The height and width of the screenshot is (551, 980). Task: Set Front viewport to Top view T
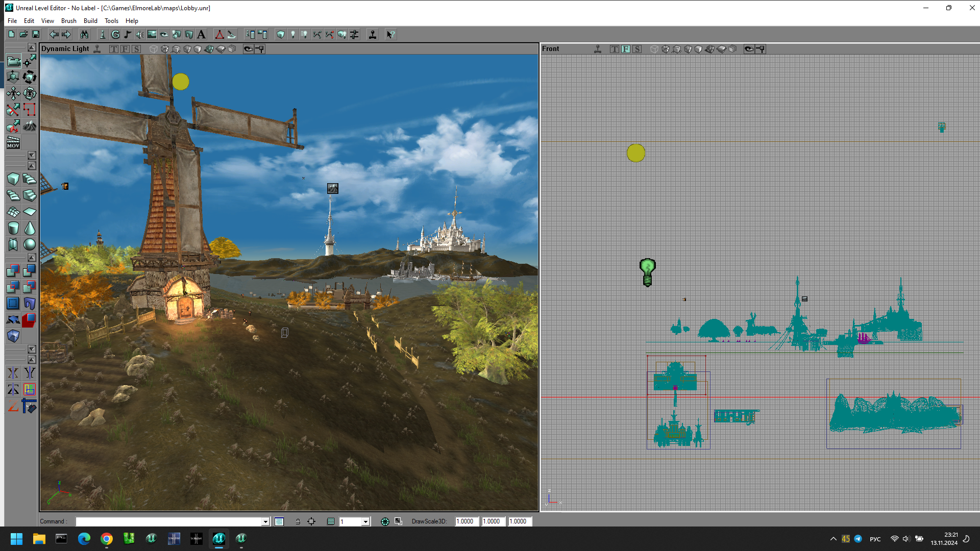pos(614,49)
